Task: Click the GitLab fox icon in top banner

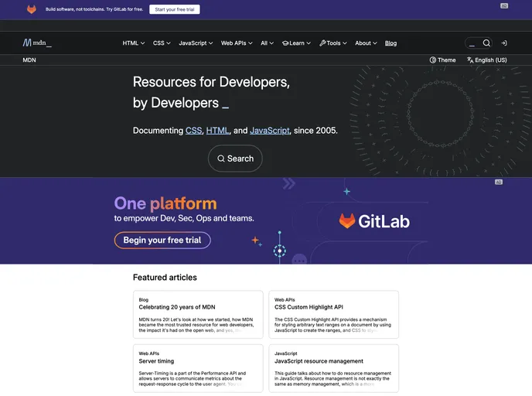Action: tap(32, 9)
